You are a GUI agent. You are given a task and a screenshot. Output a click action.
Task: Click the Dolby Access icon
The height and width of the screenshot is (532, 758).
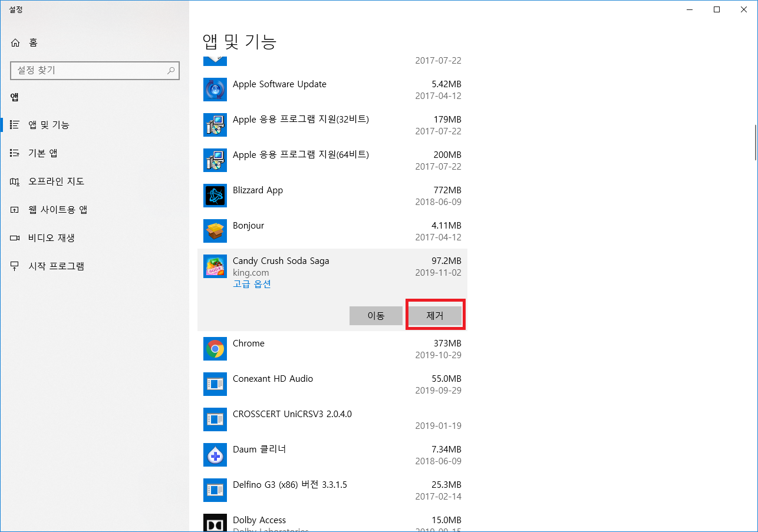tap(215, 523)
